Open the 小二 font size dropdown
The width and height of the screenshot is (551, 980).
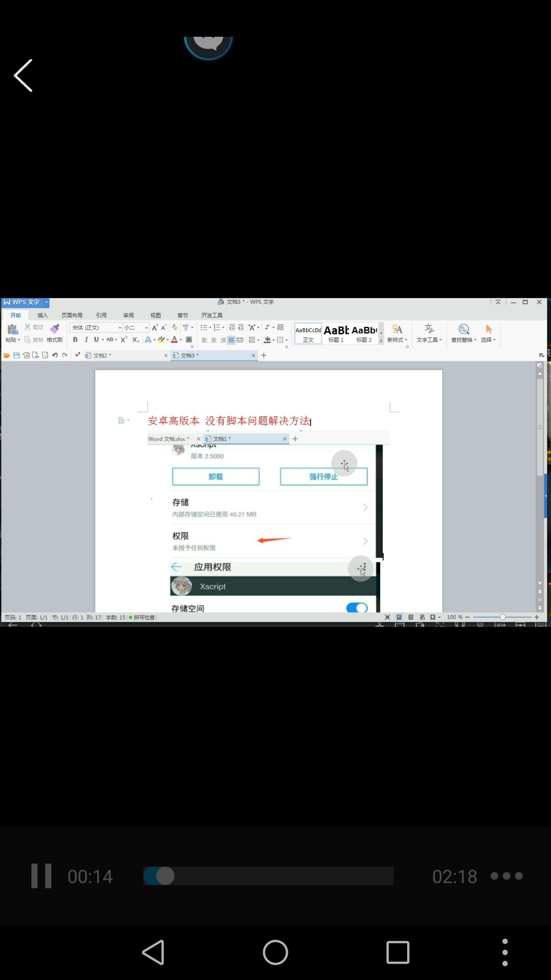pos(136,328)
